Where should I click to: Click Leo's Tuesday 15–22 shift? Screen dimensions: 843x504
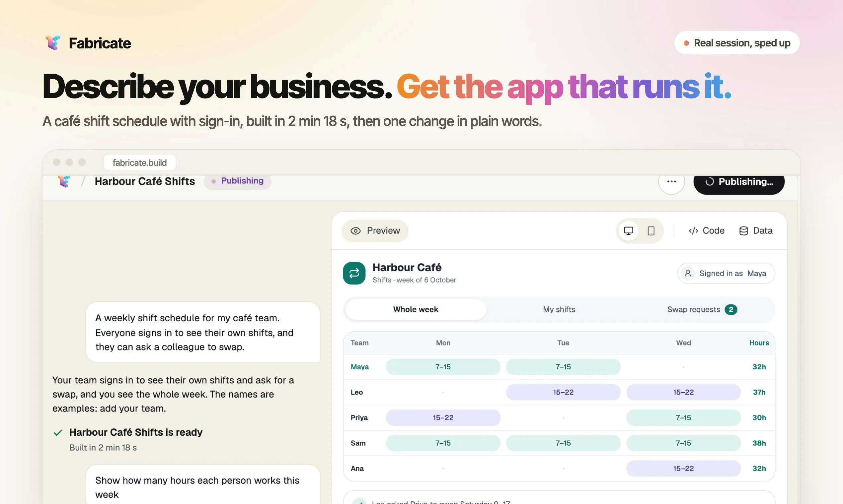click(x=563, y=392)
